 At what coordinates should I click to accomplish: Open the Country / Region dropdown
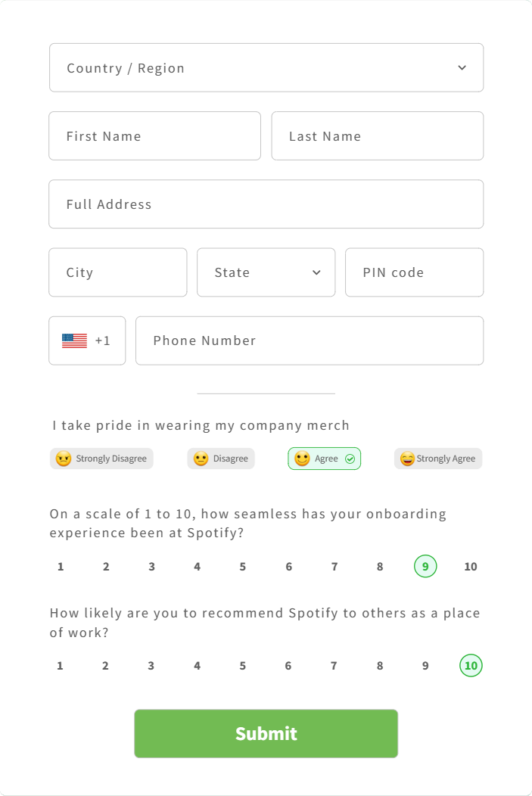coord(266,68)
